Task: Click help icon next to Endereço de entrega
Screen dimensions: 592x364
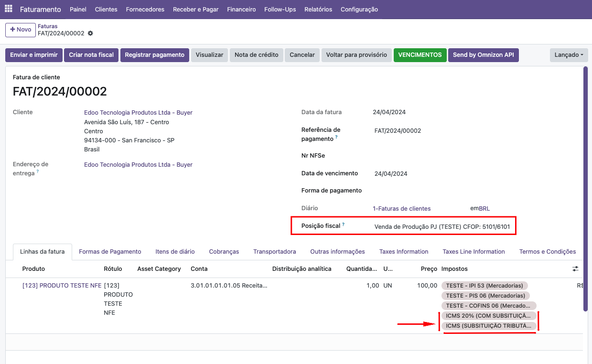Action: coord(38,171)
